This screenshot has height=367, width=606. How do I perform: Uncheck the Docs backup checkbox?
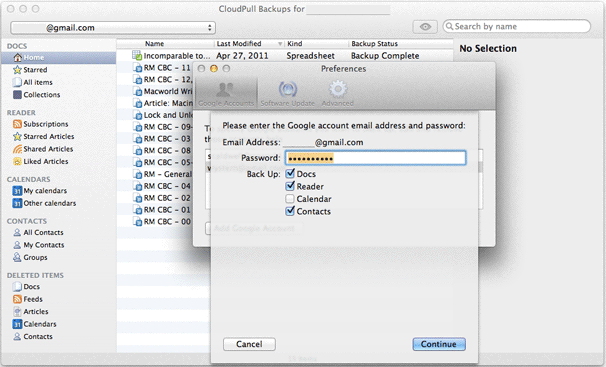pyautogui.click(x=290, y=173)
